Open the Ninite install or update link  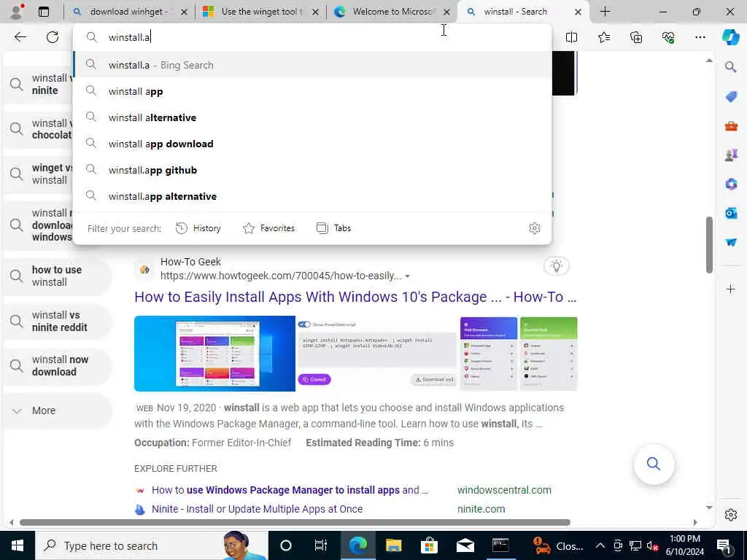(258, 509)
